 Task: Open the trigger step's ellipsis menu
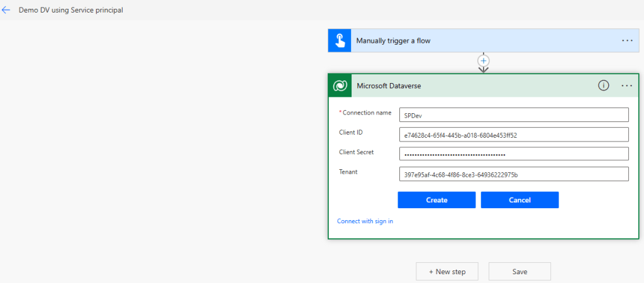(x=626, y=40)
